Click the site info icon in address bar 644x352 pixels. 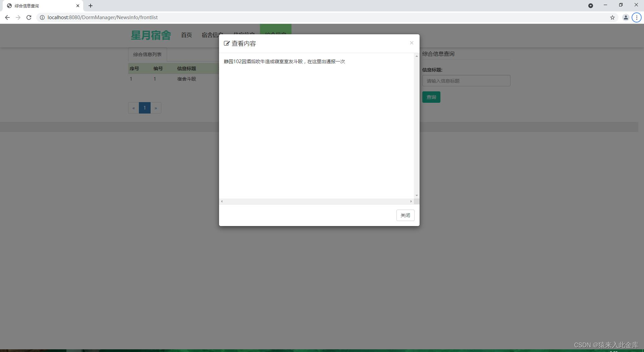click(42, 17)
